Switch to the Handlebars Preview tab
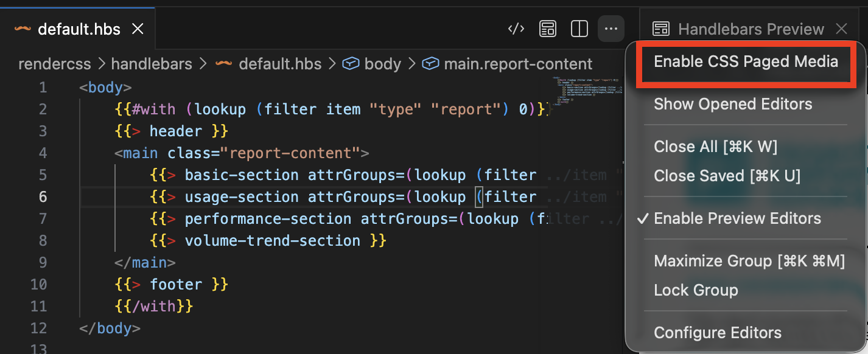This screenshot has width=868, height=354. pos(751,29)
